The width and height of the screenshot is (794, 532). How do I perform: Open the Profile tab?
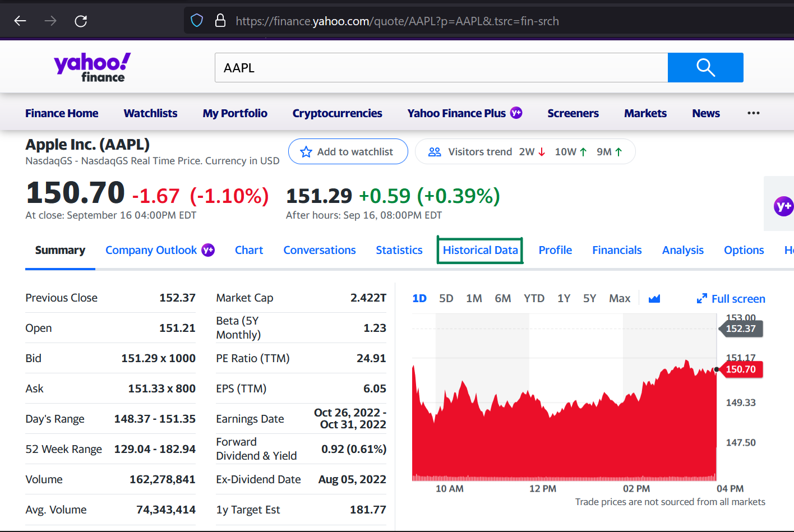click(555, 250)
